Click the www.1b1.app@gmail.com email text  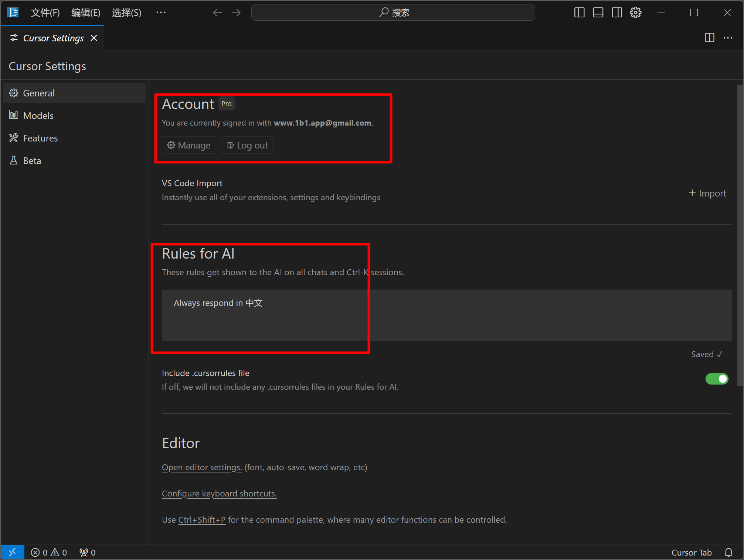[322, 123]
